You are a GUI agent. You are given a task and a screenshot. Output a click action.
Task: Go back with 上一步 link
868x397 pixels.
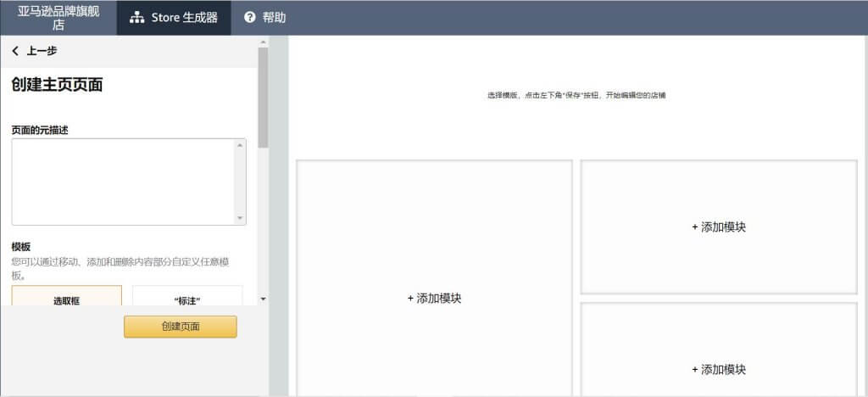[34, 51]
